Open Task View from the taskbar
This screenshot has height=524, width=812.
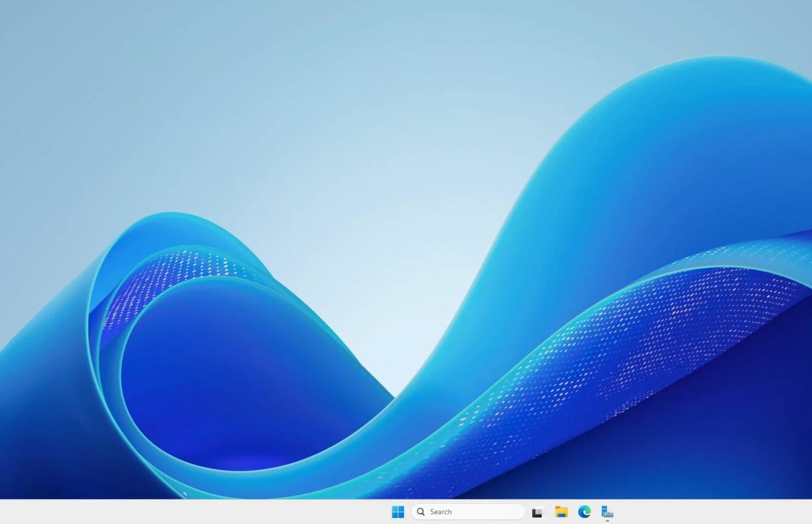[x=538, y=512]
